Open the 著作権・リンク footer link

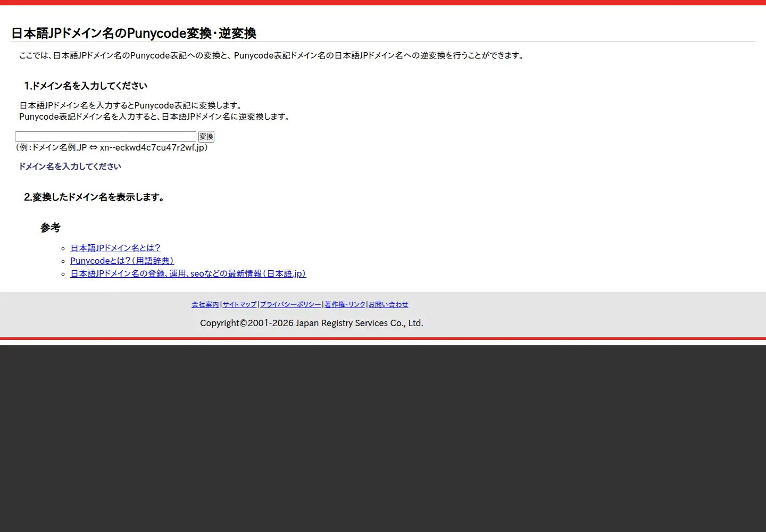click(345, 305)
